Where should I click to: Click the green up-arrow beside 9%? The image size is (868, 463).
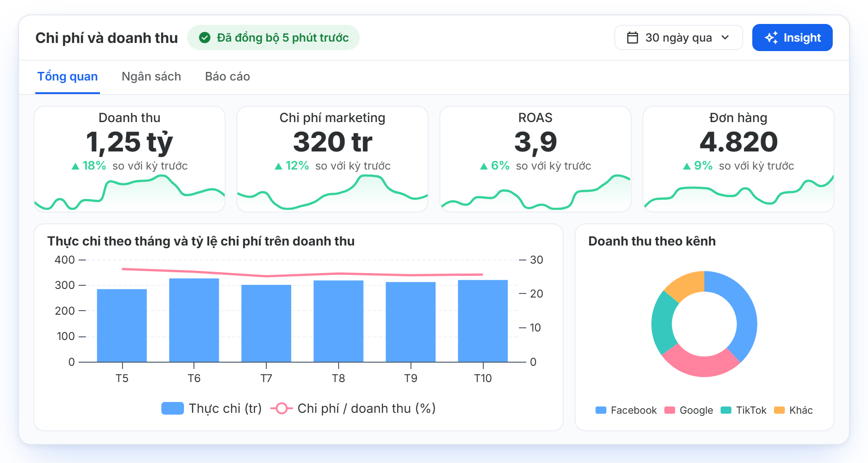(x=687, y=166)
